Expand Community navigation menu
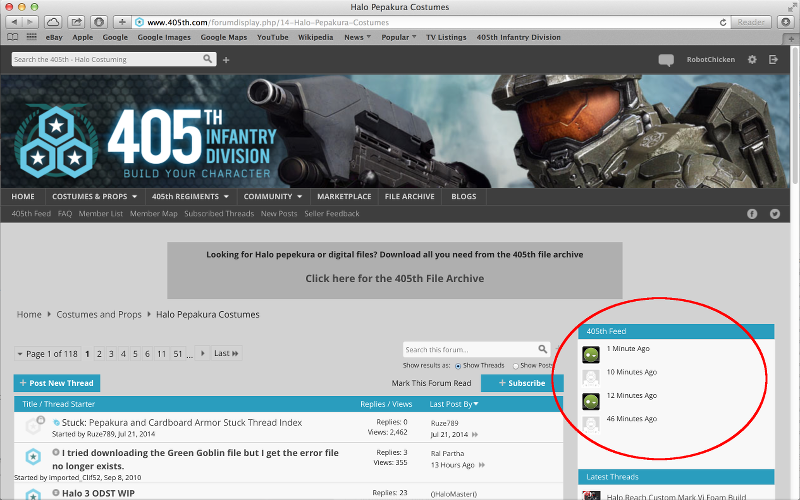Image resolution: width=800 pixels, height=500 pixels. click(273, 196)
